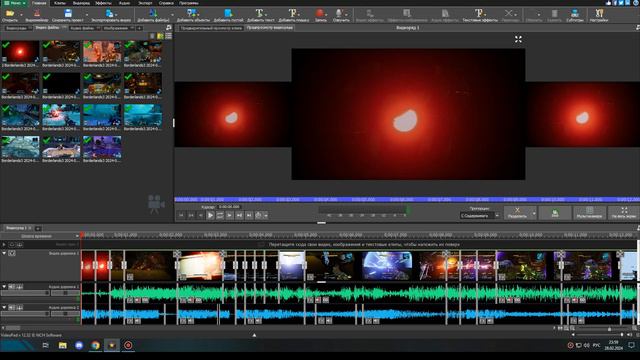
Task: Collapse Video track 1 with its triangle
Action: 4,253
